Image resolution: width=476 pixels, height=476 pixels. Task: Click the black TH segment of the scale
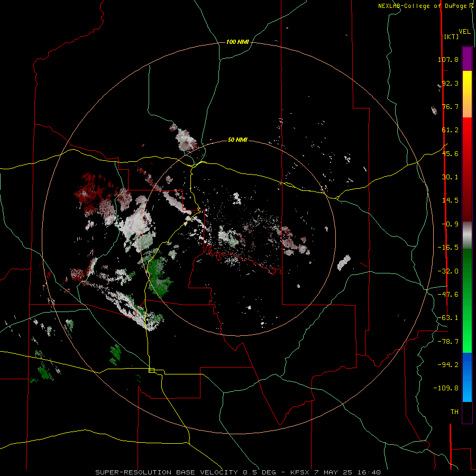click(467, 412)
